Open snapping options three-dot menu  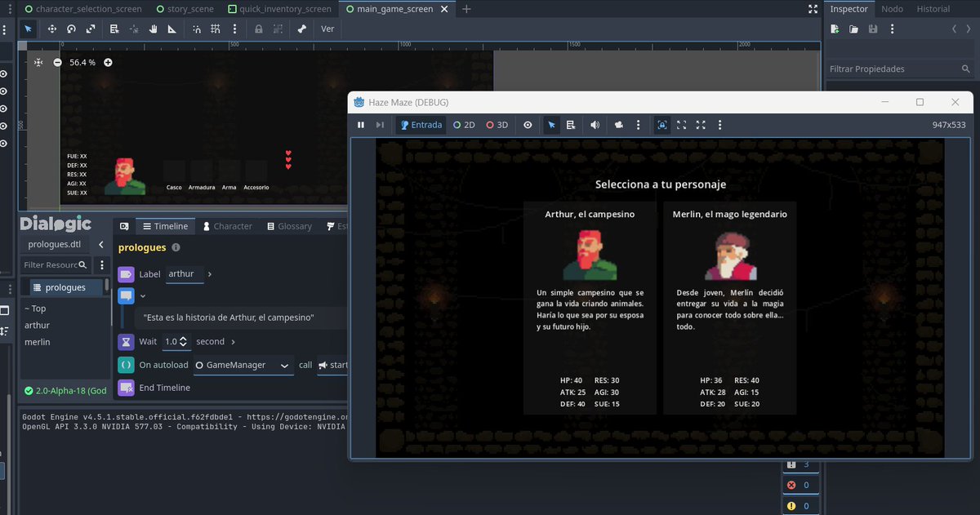click(x=234, y=29)
